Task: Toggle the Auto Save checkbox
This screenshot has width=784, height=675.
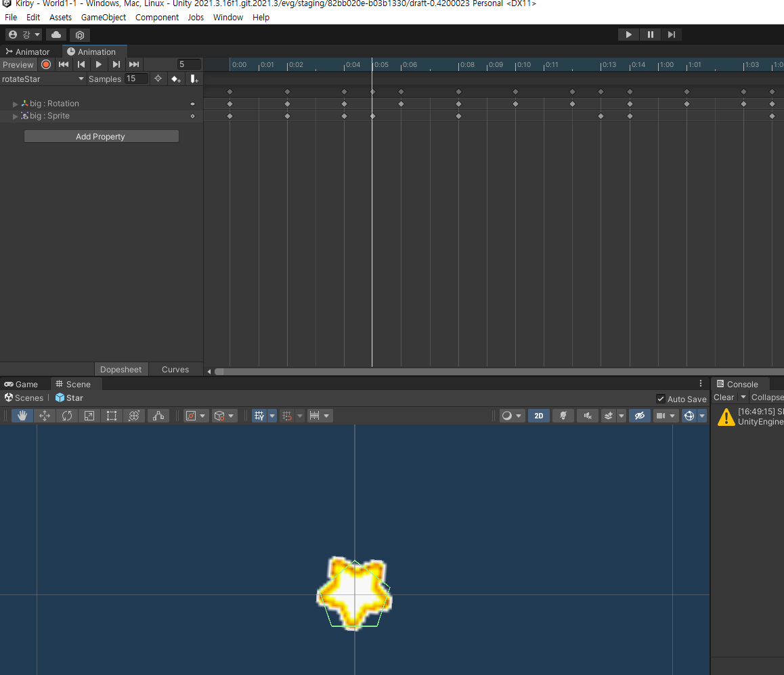Action: [661, 399]
